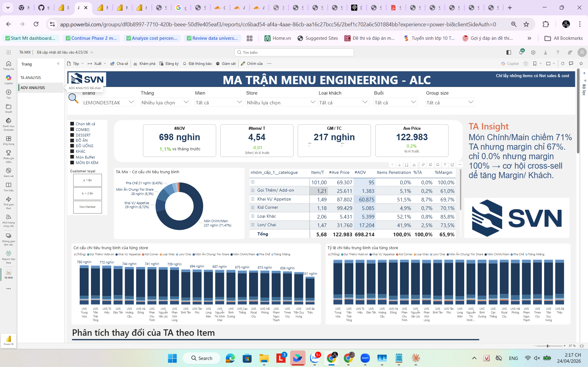Check the Chọn tất cả checkbox
This screenshot has height=367, width=588.
(72, 124)
